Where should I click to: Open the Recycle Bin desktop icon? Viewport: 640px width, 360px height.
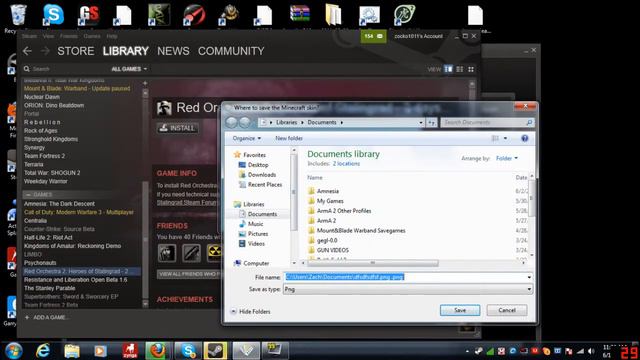[x=18, y=15]
